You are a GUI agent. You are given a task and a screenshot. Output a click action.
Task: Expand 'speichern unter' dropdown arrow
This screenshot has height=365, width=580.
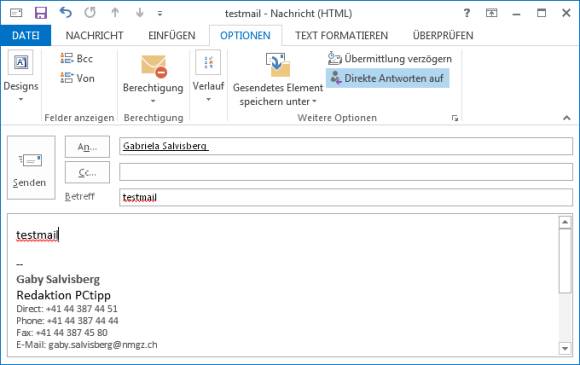pyautogui.click(x=314, y=101)
